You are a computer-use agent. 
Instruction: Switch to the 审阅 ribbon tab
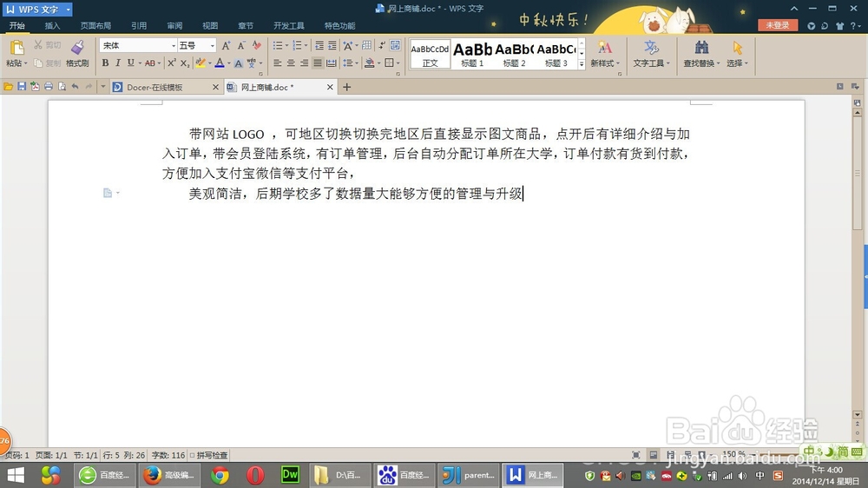174,25
